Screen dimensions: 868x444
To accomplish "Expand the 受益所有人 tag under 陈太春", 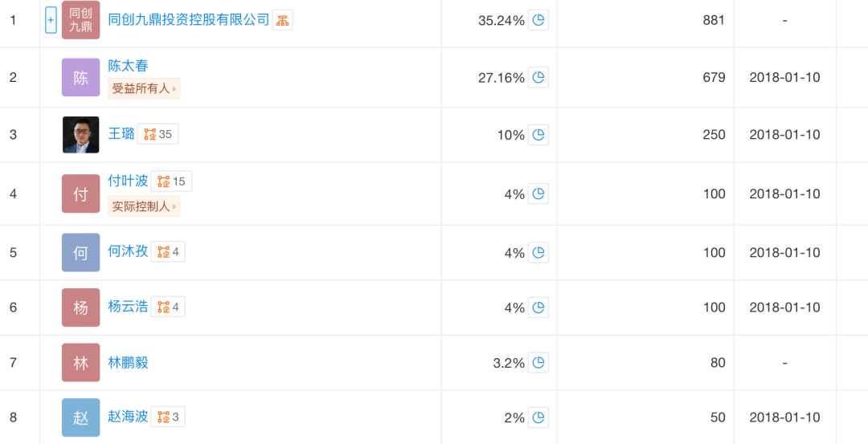I will (144, 88).
